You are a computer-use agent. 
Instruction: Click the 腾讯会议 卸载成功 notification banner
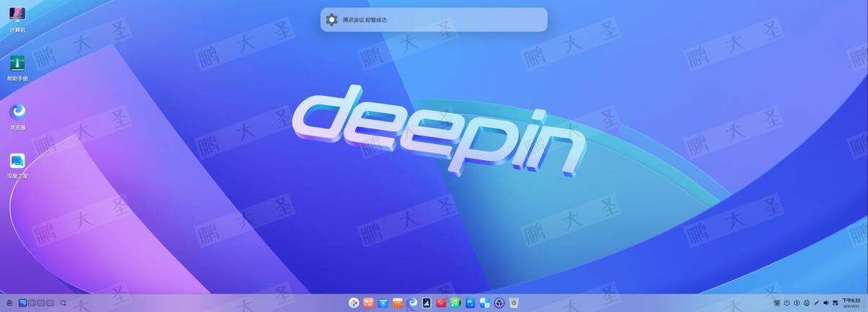pyautogui.click(x=434, y=19)
